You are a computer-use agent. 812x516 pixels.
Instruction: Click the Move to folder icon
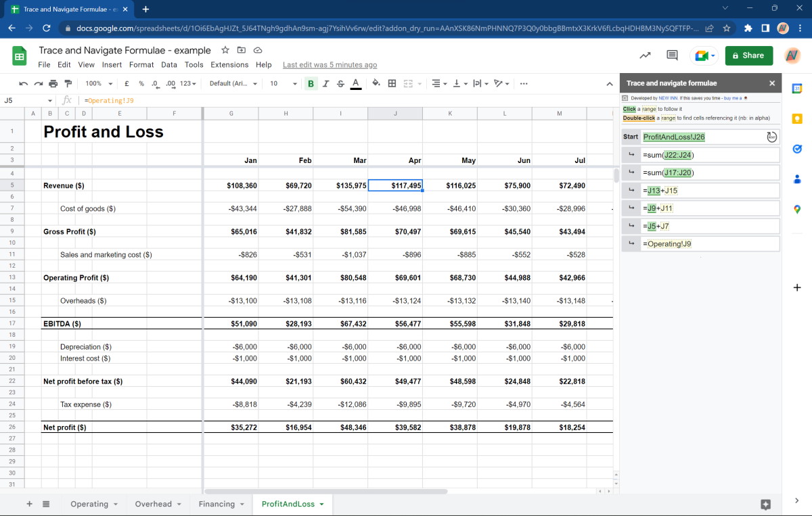point(242,50)
